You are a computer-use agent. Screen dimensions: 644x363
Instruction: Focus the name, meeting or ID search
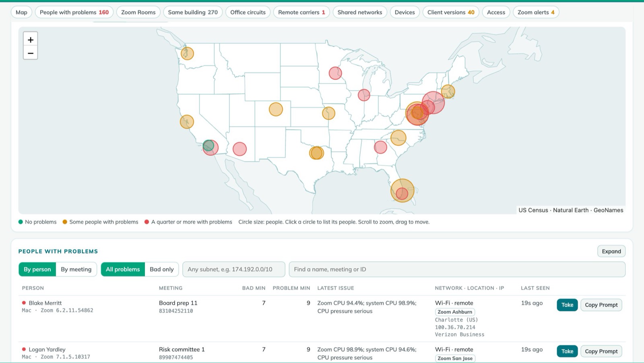[x=457, y=269]
